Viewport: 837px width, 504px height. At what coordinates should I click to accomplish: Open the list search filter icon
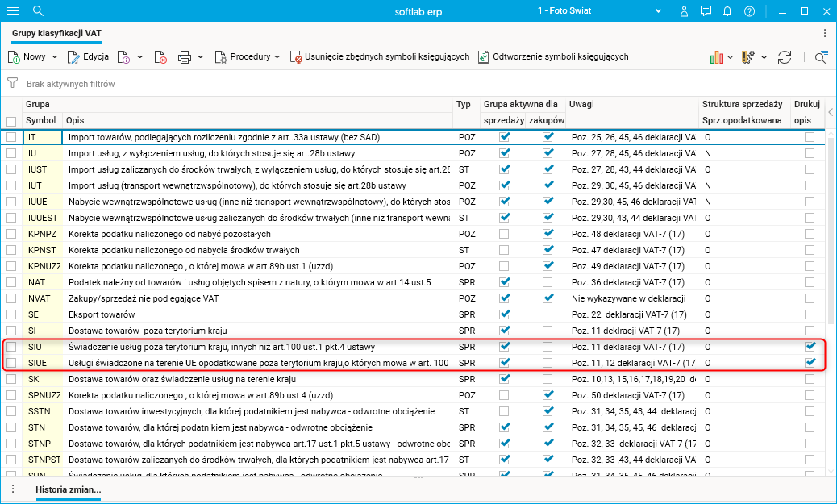point(821,57)
